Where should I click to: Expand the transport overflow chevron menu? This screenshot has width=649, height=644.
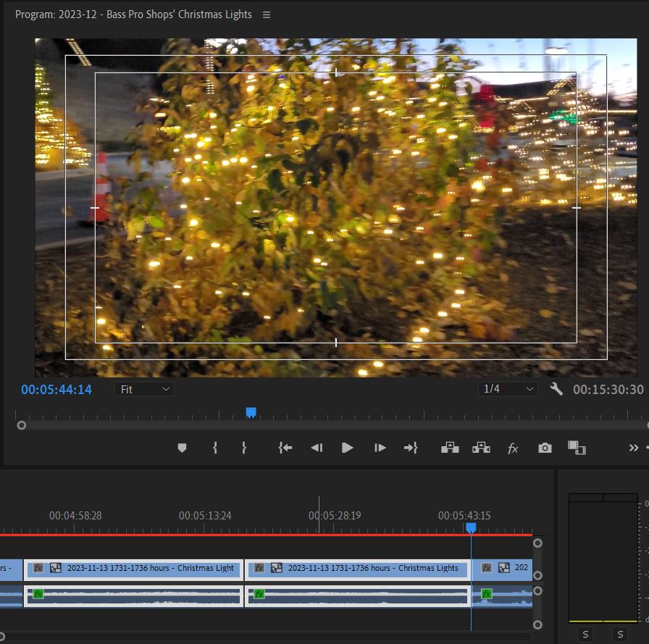click(633, 448)
